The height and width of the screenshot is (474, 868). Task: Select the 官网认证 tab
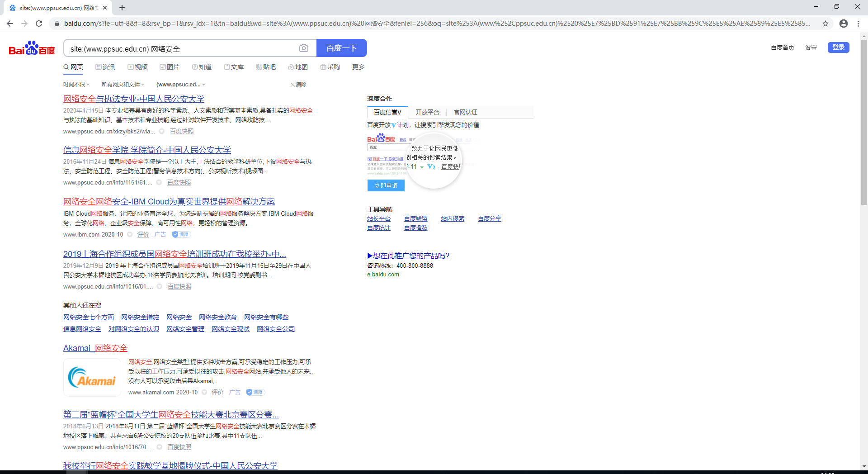(x=466, y=112)
